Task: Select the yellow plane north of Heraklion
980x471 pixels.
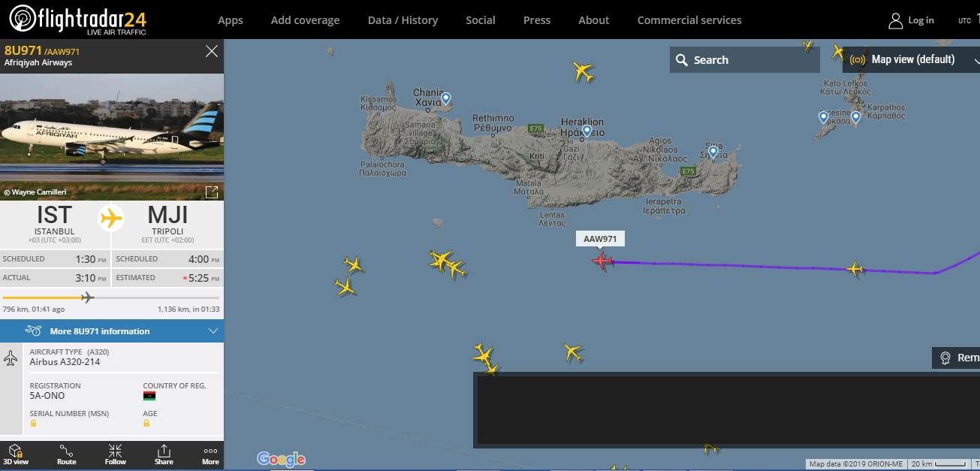Action: pyautogui.click(x=583, y=72)
